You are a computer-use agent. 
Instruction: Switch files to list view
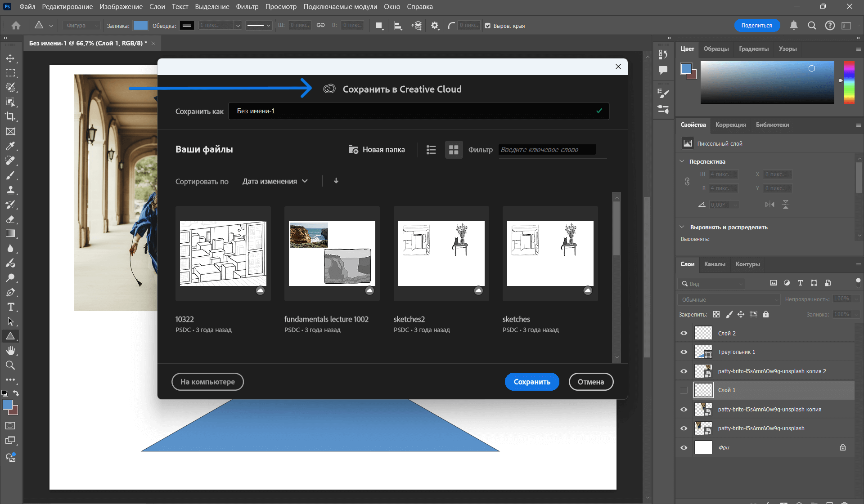pyautogui.click(x=431, y=150)
